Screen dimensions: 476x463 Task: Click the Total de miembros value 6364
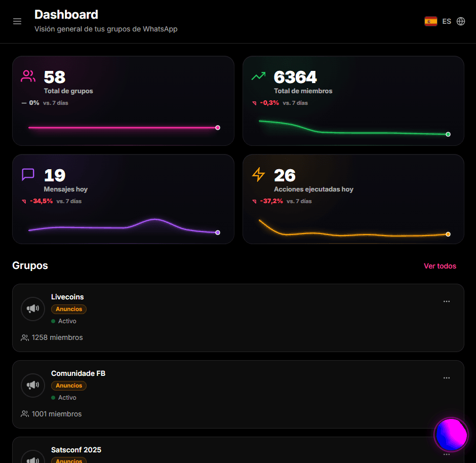(295, 77)
